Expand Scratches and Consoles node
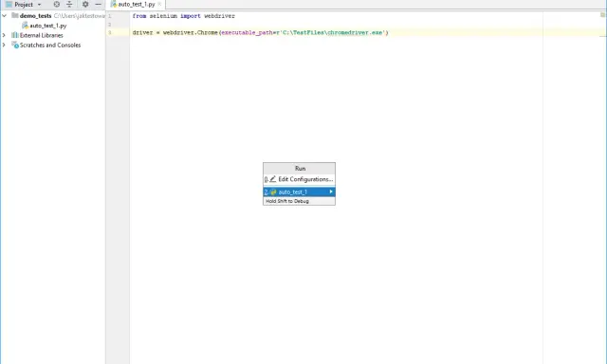The height and width of the screenshot is (364, 607). coord(4,45)
